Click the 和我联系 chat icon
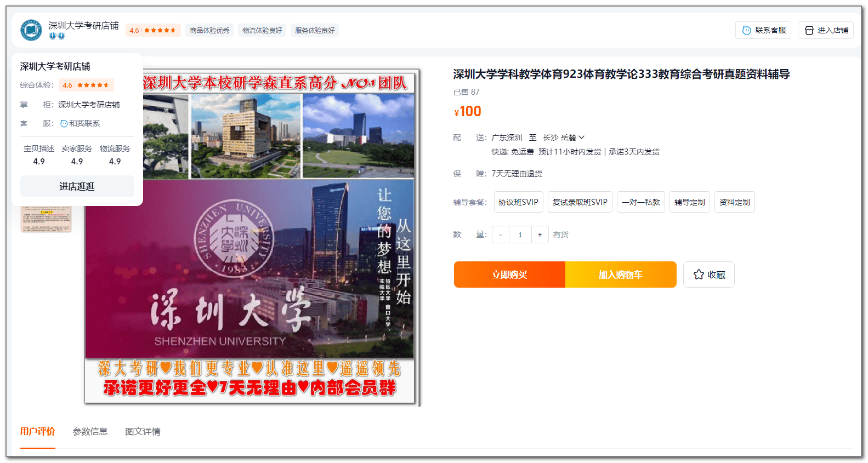 click(x=64, y=124)
